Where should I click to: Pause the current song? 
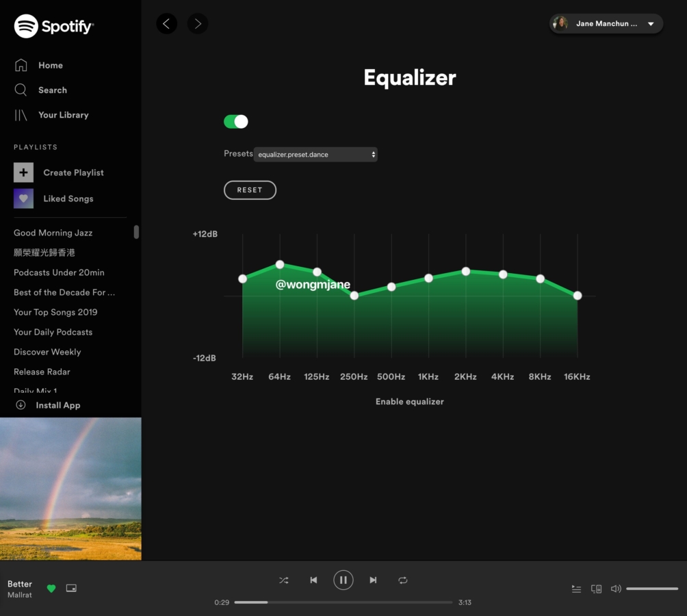click(343, 580)
